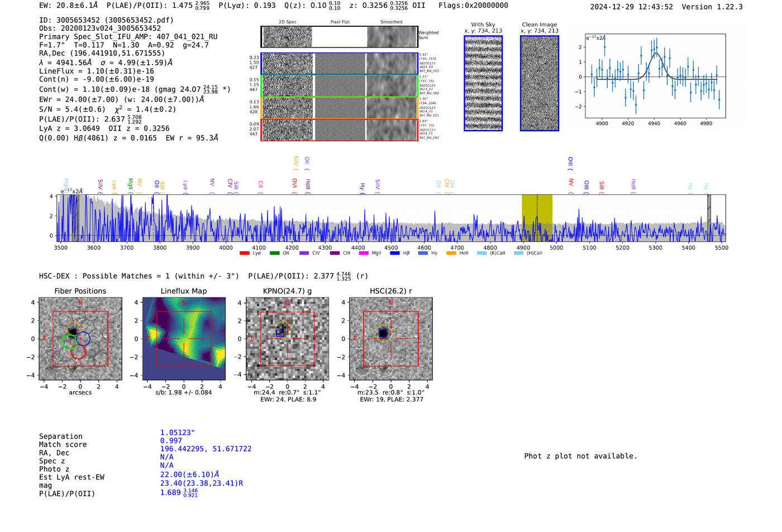Click the blue Hβ legend swatch
The image size is (782, 532).
(395, 253)
